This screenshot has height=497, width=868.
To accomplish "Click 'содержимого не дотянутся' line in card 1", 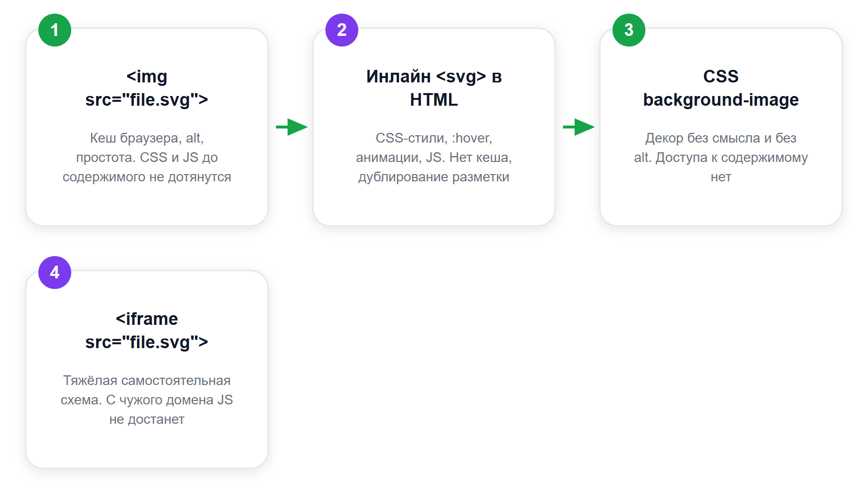I will [x=147, y=177].
